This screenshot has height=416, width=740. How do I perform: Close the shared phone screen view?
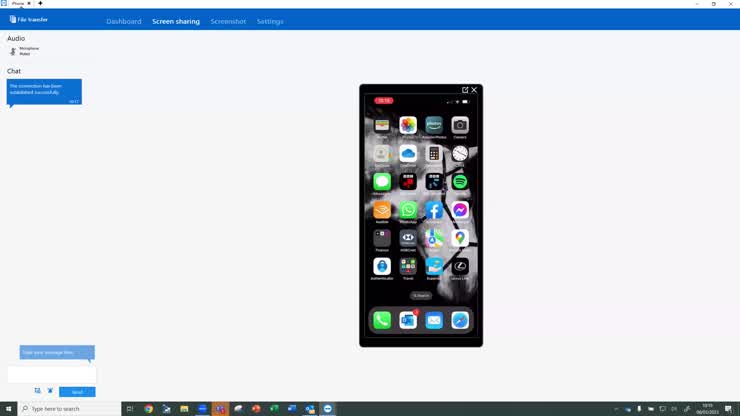(474, 90)
